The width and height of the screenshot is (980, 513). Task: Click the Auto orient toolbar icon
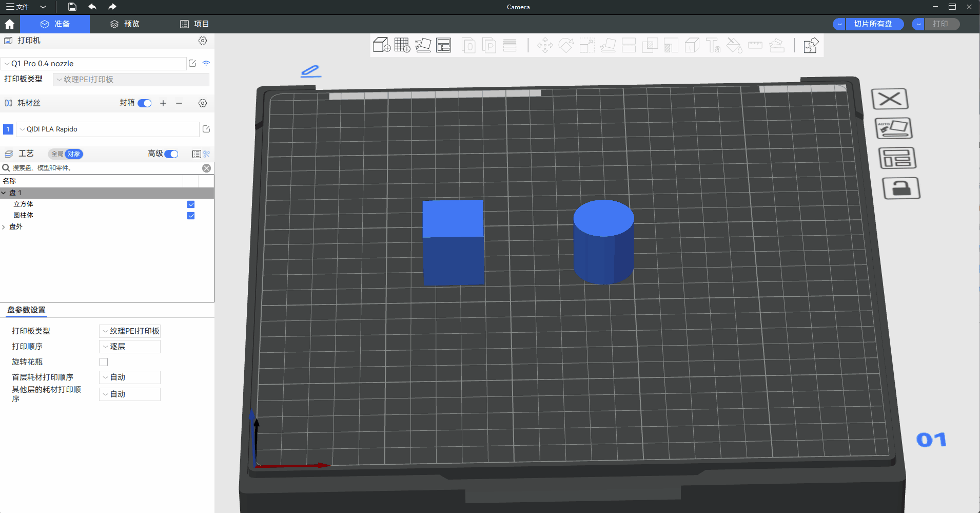point(423,45)
